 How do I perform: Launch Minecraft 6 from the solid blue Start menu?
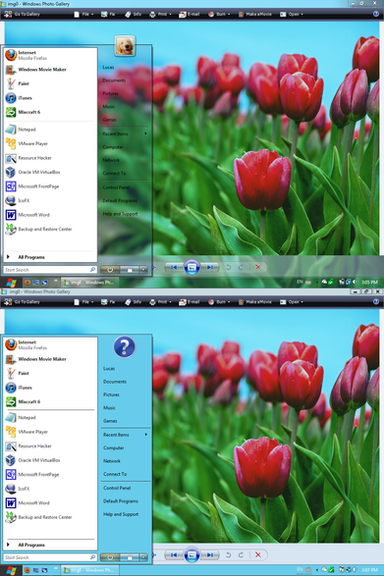pos(50,402)
